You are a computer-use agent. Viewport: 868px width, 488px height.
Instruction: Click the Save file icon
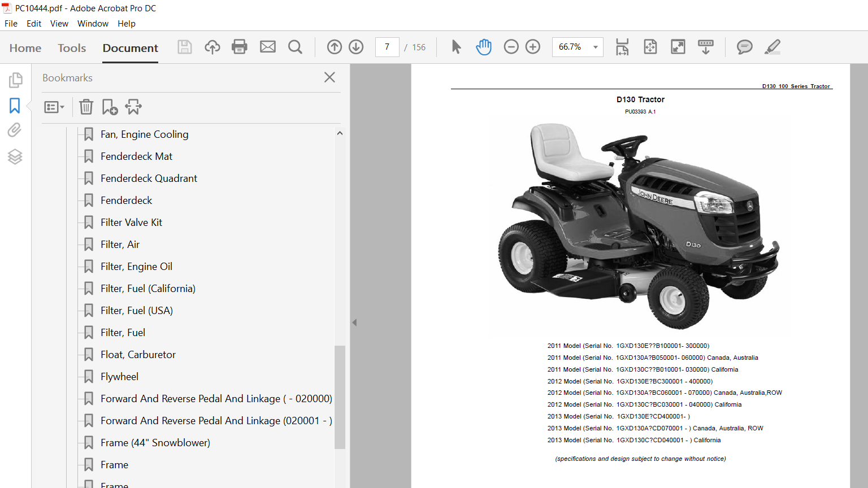point(184,47)
